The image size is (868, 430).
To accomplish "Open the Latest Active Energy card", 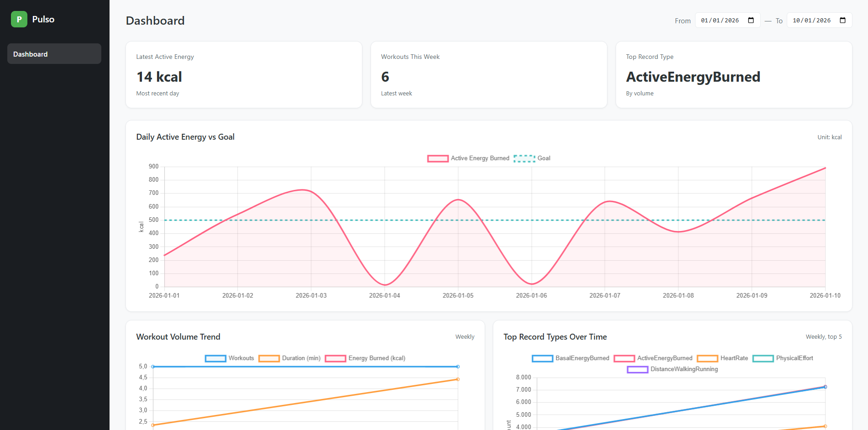I will click(x=244, y=74).
